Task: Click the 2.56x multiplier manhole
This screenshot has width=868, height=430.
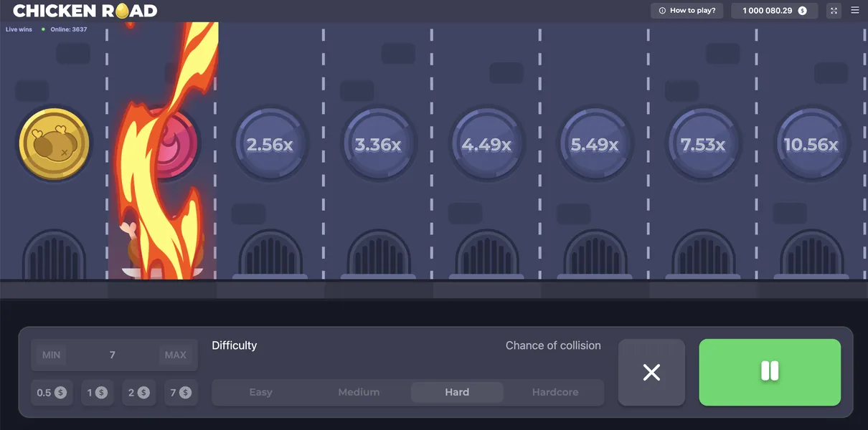Action: (270, 145)
